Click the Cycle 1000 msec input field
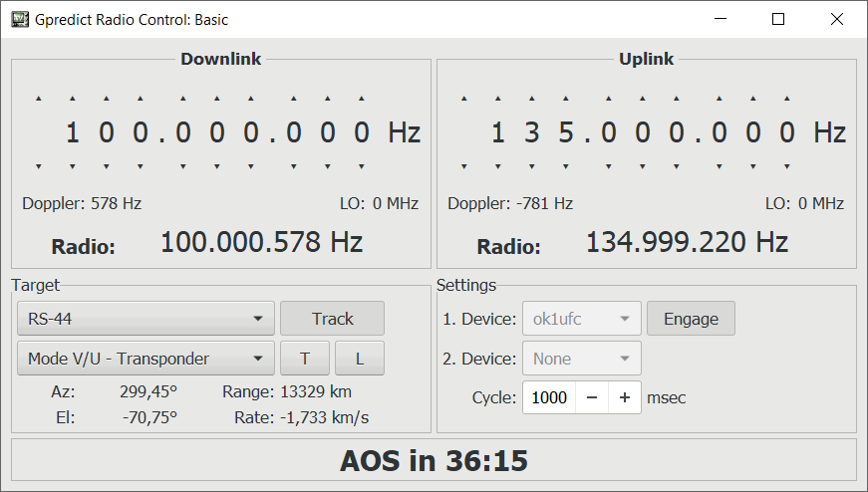The width and height of the screenshot is (868, 492). click(549, 397)
